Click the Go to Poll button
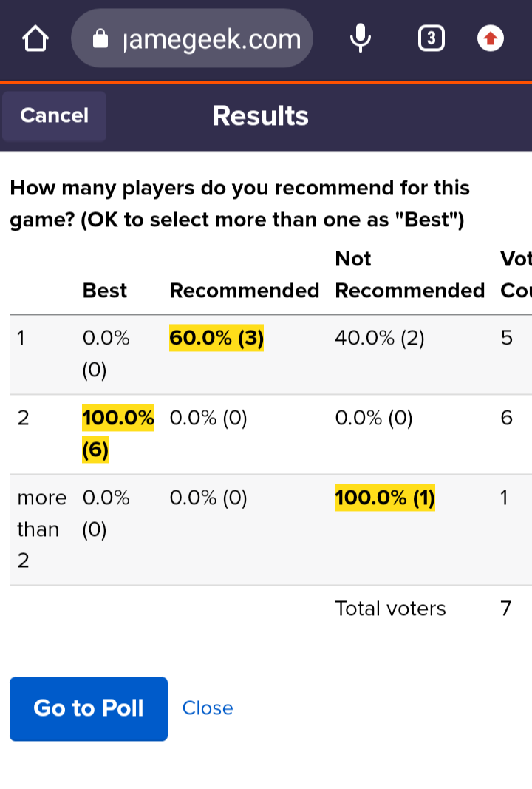Viewport: 532px width, 789px height. [x=89, y=708]
